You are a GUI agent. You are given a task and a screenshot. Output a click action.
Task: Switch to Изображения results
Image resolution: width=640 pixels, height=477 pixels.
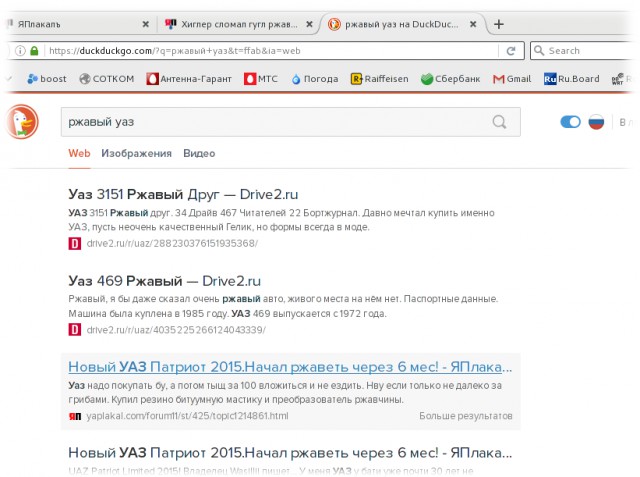136,153
